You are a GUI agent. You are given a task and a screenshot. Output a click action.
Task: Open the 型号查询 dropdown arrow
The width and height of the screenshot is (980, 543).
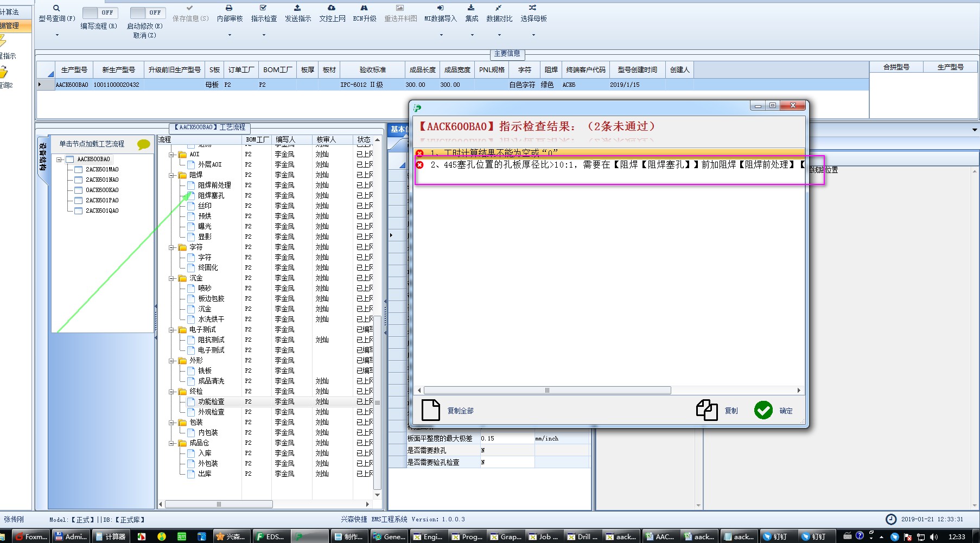click(56, 35)
